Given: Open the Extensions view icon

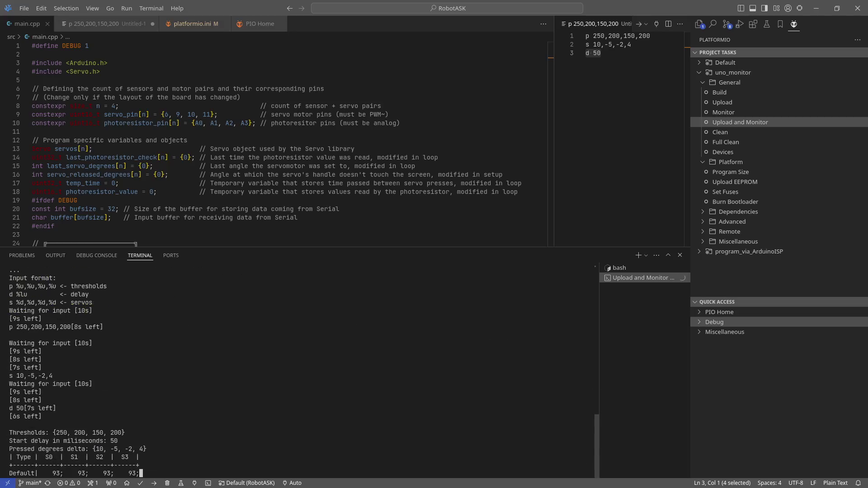Looking at the screenshot, I should pos(753,24).
